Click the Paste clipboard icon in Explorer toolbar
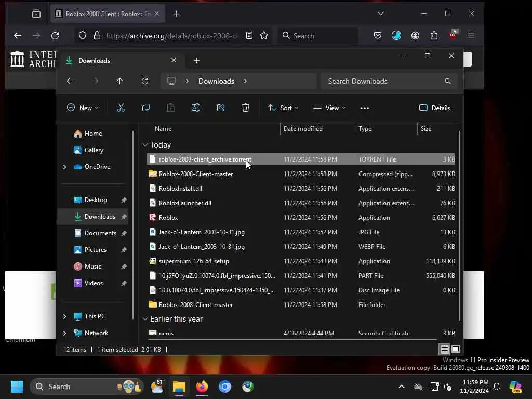The height and width of the screenshot is (399, 532). 170,108
